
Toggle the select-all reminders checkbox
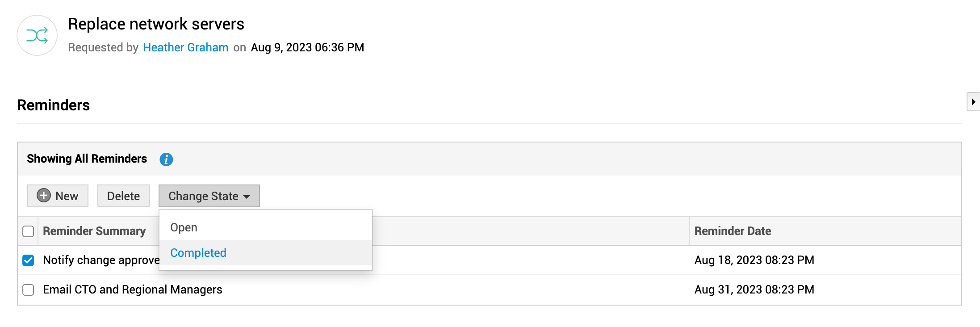pyautogui.click(x=28, y=231)
